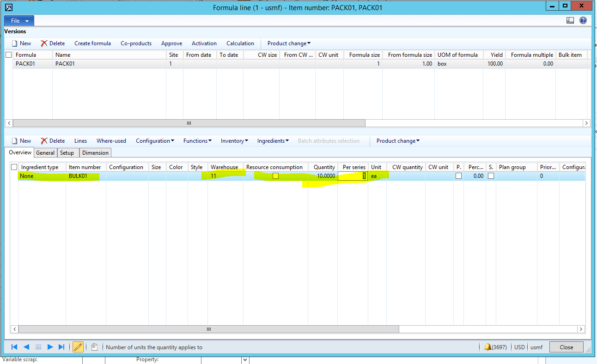Select all formula versions with header checkbox
Viewport: 597px width, 364px height.
[8, 55]
